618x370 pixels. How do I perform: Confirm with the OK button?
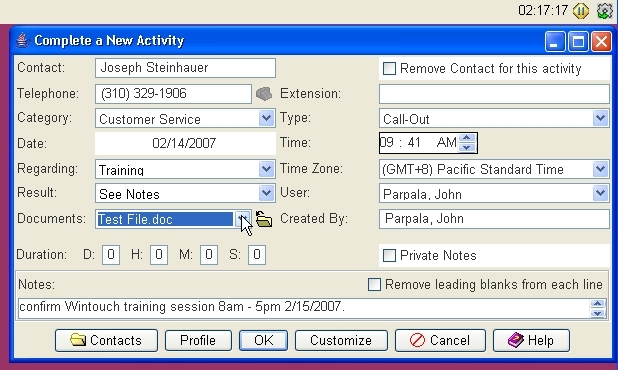click(x=263, y=340)
